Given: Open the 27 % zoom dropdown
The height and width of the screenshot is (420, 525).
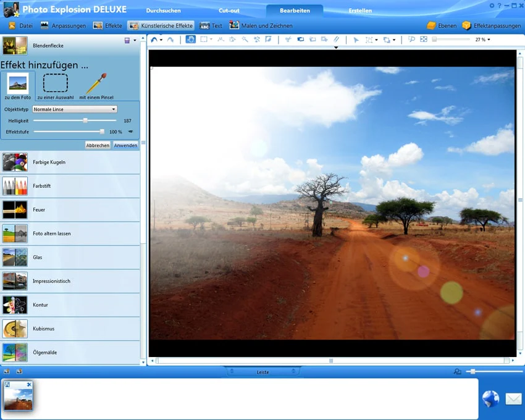Looking at the screenshot, I should (482, 40).
